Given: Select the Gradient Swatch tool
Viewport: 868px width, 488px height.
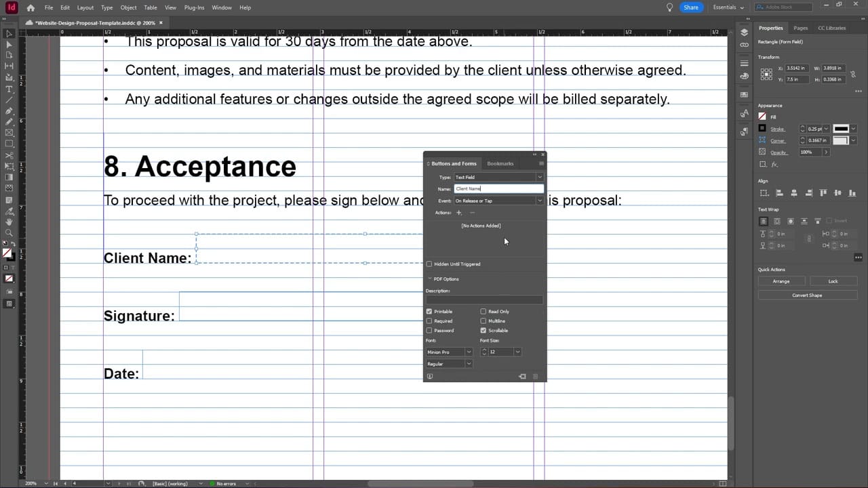Looking at the screenshot, I should [9, 176].
